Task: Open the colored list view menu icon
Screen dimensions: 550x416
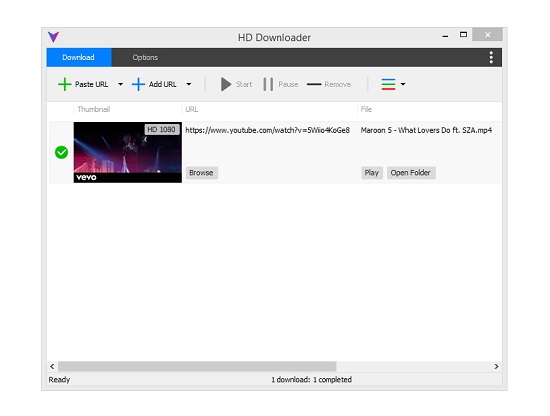Action: click(388, 84)
